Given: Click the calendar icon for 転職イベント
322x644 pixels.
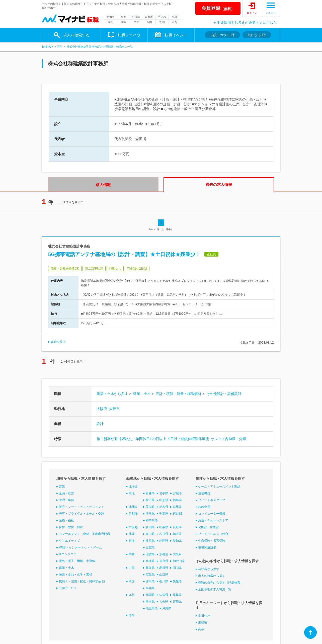Looking at the screenshot, I should point(158,35).
